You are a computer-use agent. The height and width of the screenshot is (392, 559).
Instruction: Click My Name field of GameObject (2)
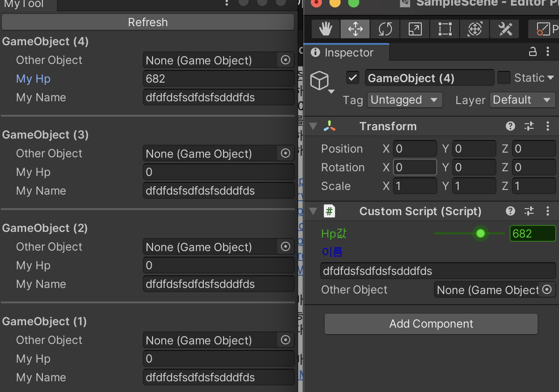218,284
